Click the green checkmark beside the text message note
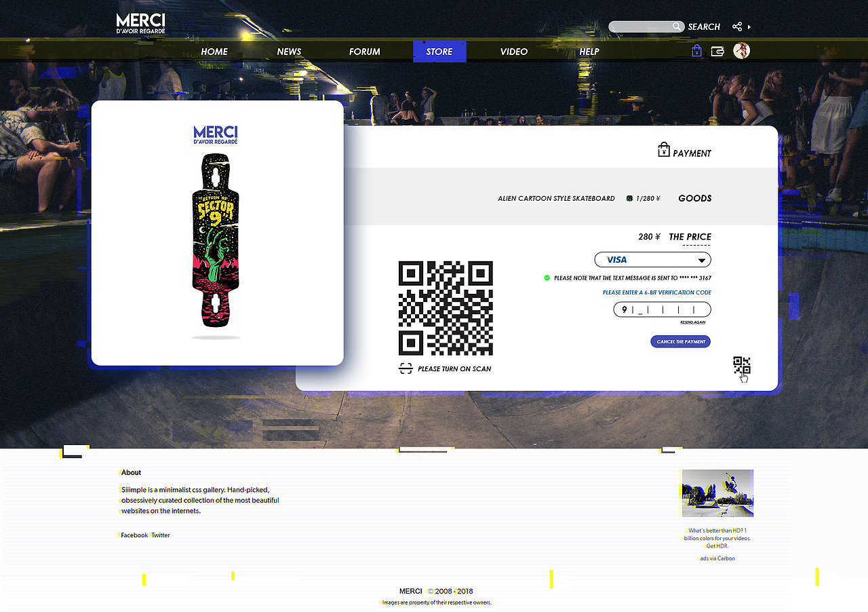The image size is (868, 612). coord(547,278)
